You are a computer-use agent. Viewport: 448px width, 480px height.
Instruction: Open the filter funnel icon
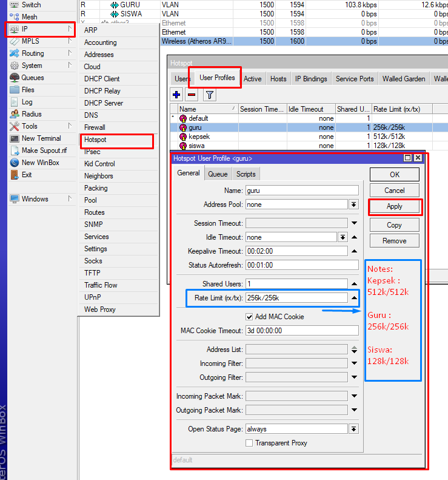coord(209,95)
